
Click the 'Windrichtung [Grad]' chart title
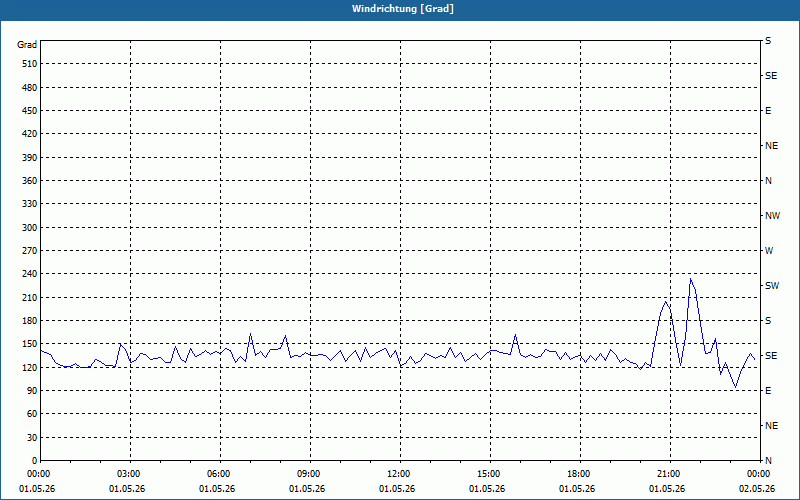(403, 9)
